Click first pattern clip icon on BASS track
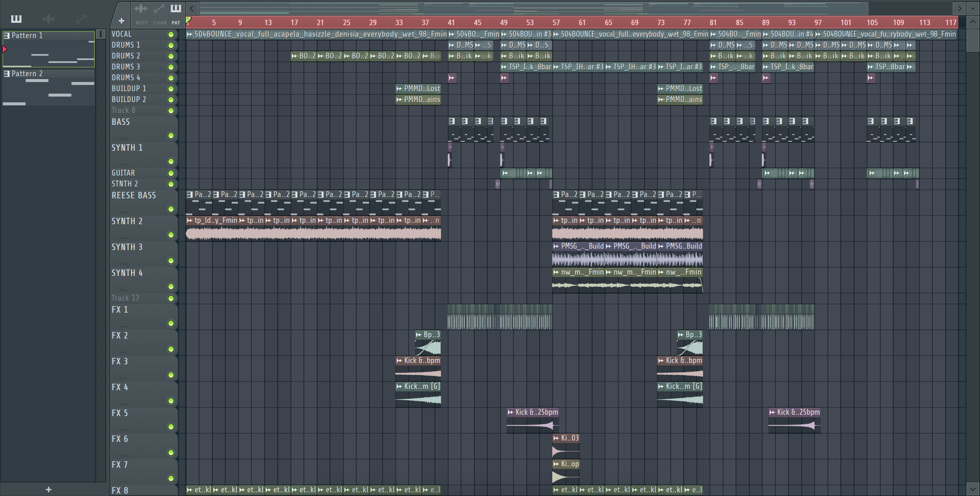 [x=452, y=121]
